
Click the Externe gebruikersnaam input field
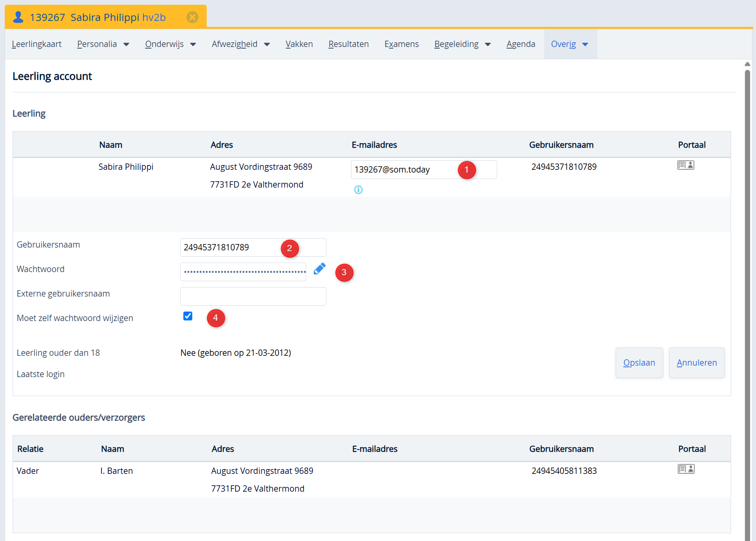[x=253, y=296]
